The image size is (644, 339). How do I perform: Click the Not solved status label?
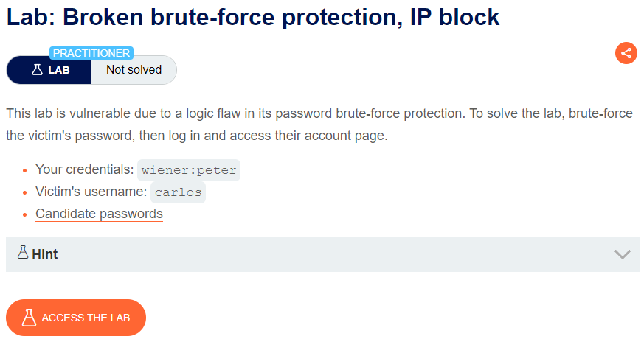click(134, 70)
